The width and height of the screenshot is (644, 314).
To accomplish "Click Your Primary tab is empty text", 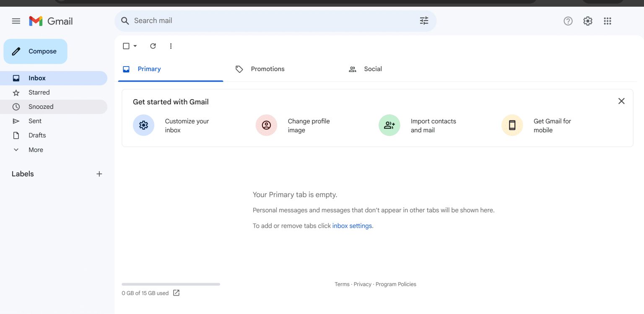I will coord(295,195).
